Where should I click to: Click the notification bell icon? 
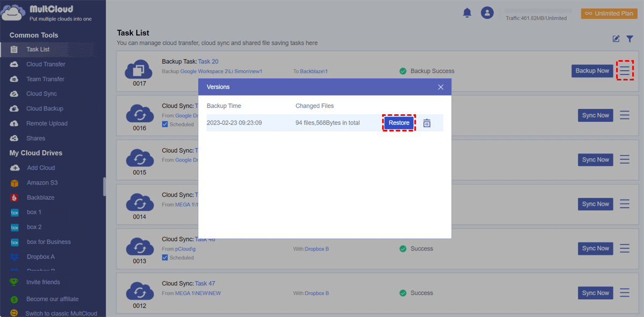pyautogui.click(x=467, y=13)
